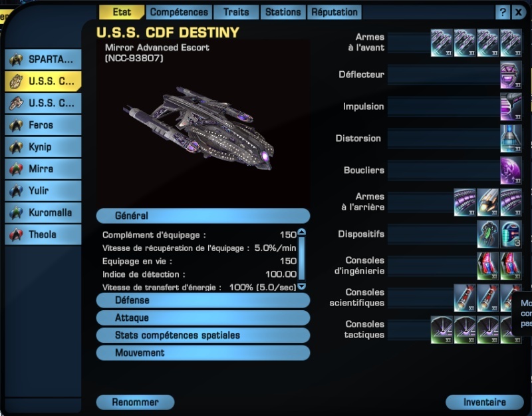Click the scroll down arrow in Général stats
This screenshot has width=532, height=416.
point(301,287)
